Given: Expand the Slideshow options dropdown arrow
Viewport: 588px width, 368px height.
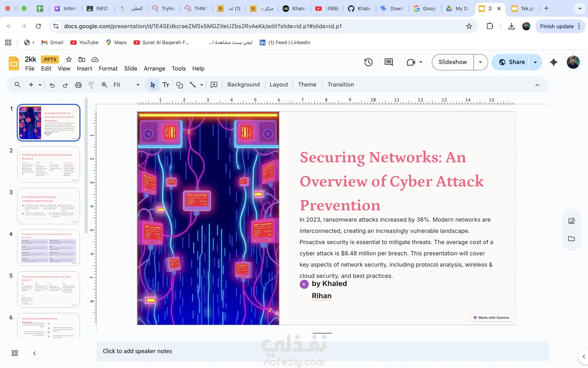Looking at the screenshot, I should (480, 62).
